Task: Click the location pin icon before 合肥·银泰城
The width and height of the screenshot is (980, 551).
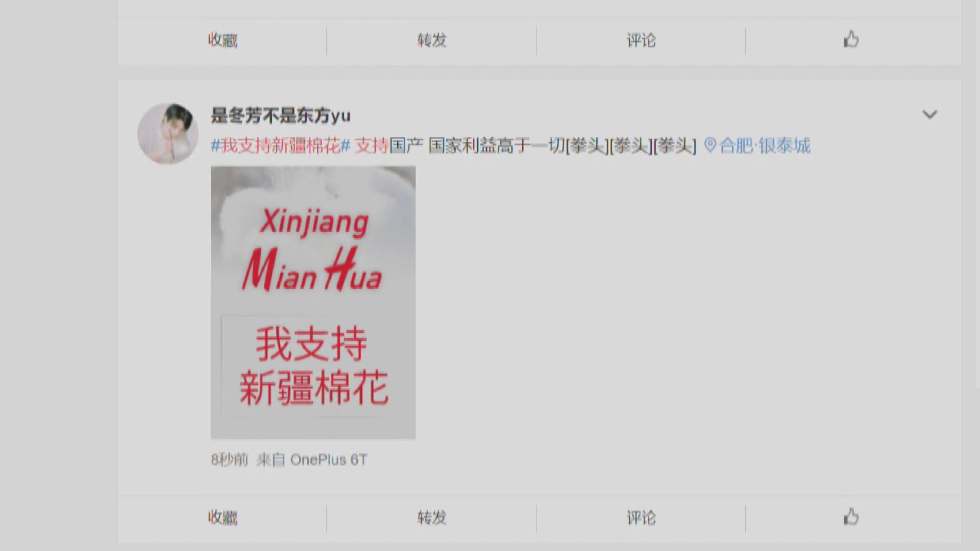Action: click(x=709, y=145)
